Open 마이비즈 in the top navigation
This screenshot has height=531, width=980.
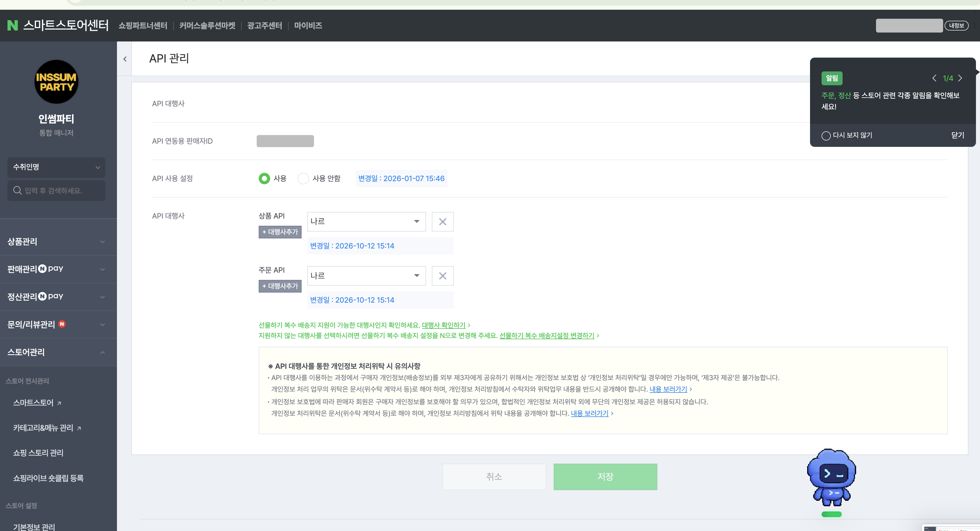[x=308, y=26]
